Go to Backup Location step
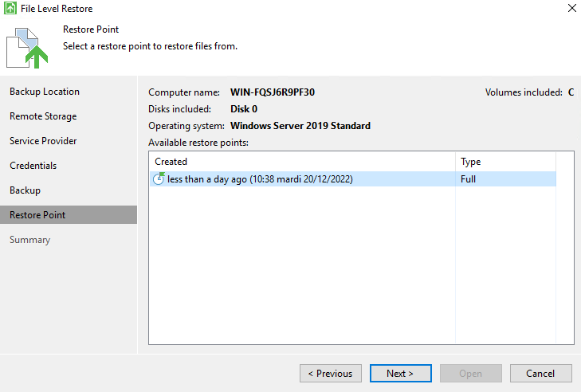 click(x=45, y=92)
